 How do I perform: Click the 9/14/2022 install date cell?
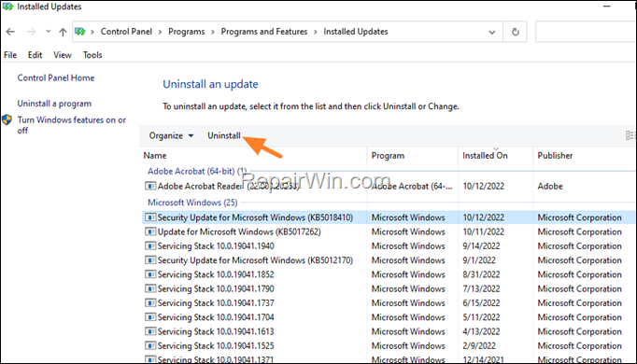point(481,245)
